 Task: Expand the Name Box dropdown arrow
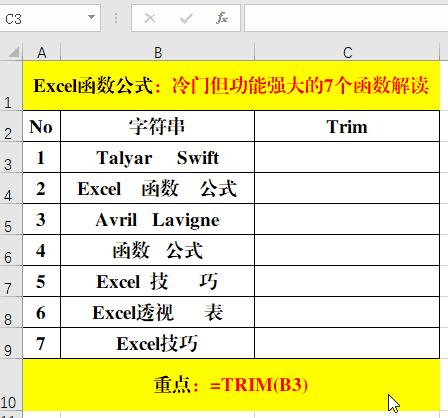click(x=91, y=17)
